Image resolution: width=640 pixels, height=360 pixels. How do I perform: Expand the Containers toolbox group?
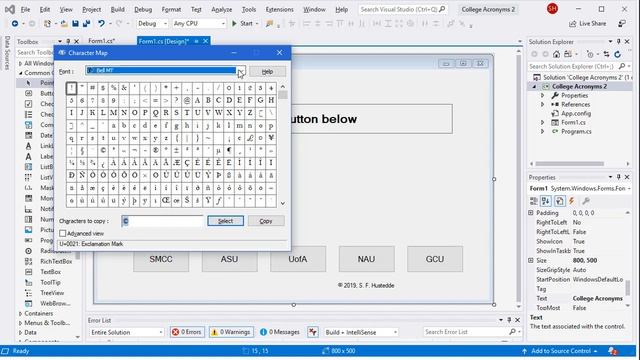pos(20,313)
